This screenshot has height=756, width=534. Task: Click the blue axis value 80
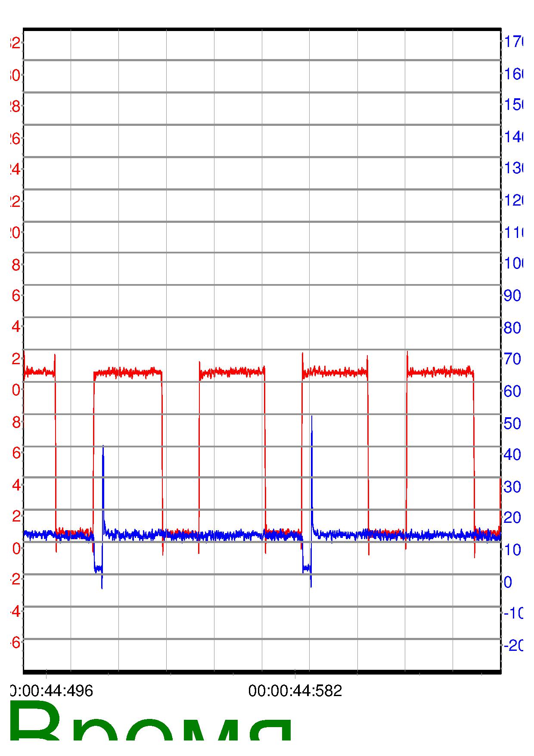coord(512,328)
